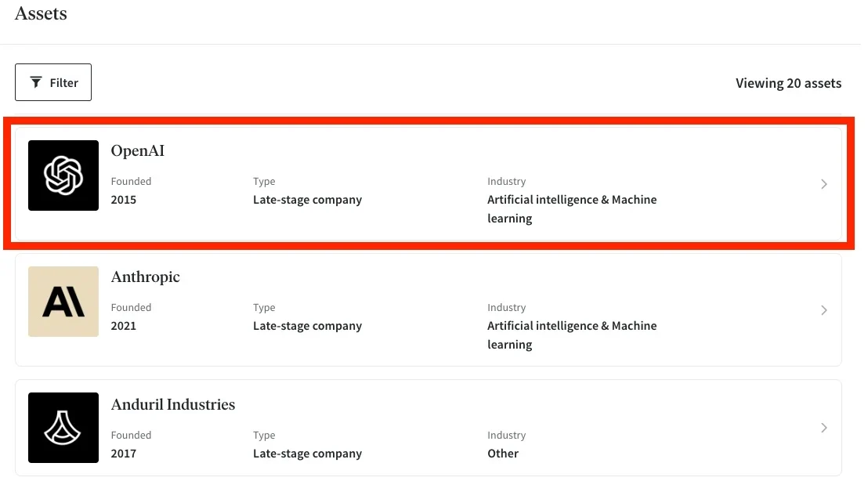Select Anthropic's founded year 2021
Image resolution: width=868 pixels, height=481 pixels.
point(124,326)
